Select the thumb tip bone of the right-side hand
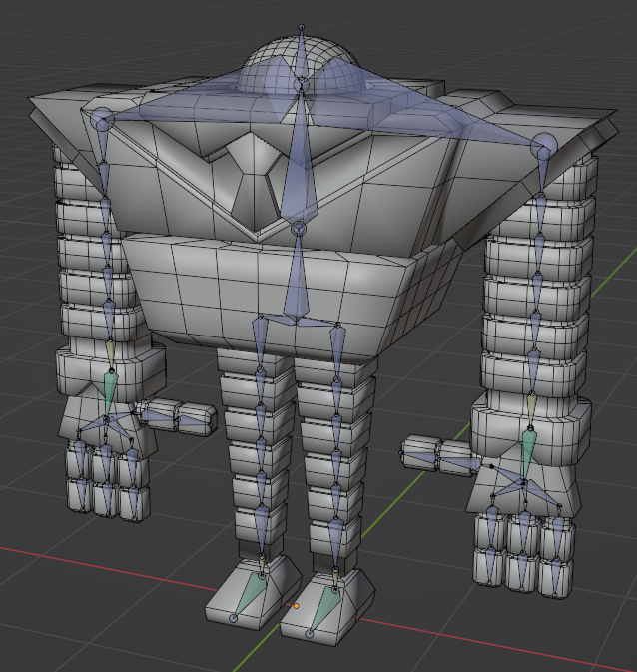Screen dimensions: 637x672 [x=420, y=456]
